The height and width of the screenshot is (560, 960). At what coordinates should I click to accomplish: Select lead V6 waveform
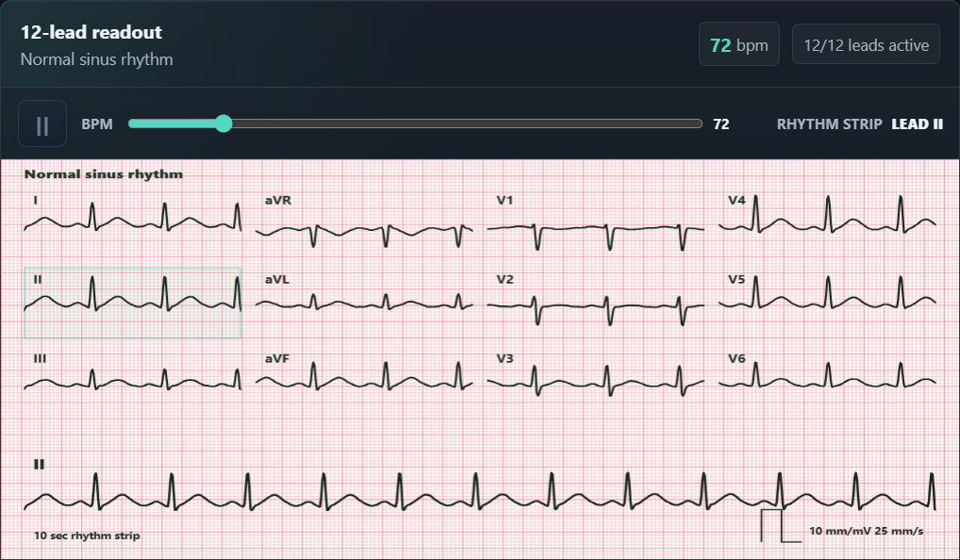click(827, 376)
